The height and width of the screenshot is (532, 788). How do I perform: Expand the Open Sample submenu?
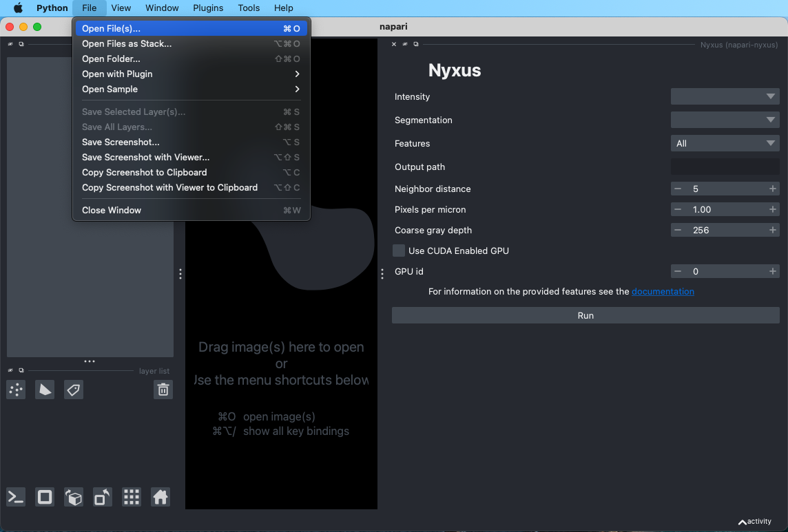coord(191,89)
